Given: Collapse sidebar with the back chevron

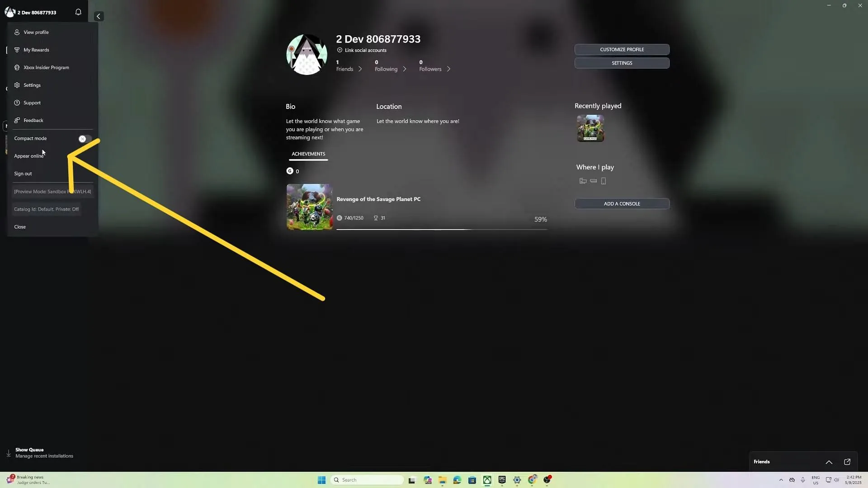Looking at the screenshot, I should point(99,16).
